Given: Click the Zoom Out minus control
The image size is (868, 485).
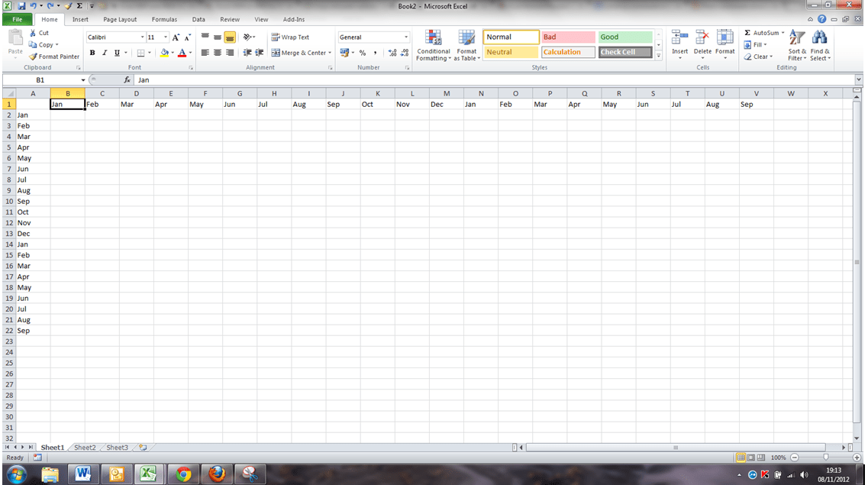Looking at the screenshot, I should click(x=794, y=458).
